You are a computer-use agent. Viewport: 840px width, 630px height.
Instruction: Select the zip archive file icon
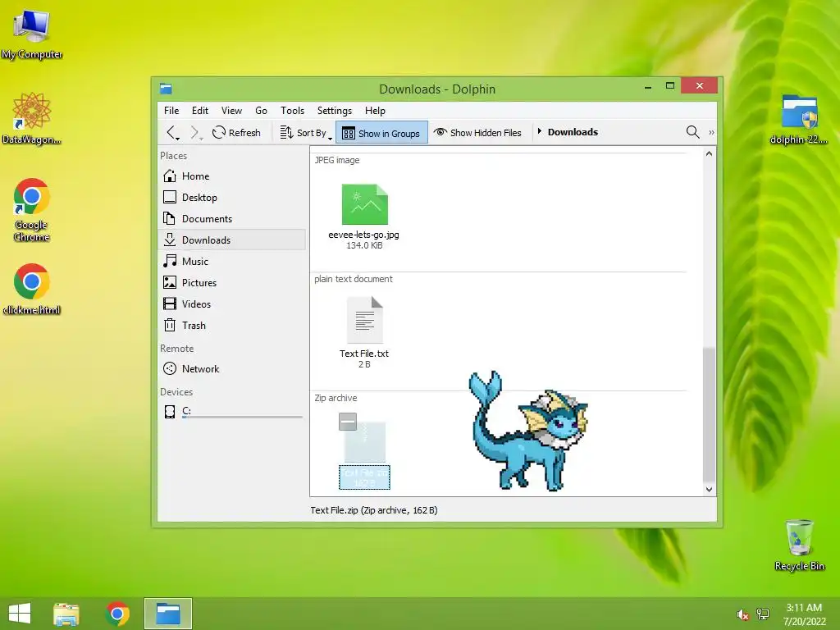click(365, 442)
